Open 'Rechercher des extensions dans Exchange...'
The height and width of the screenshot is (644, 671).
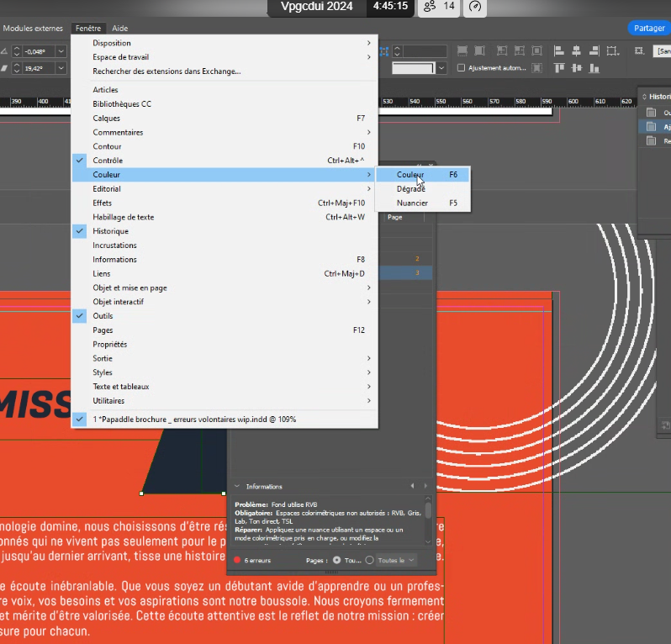pos(166,71)
